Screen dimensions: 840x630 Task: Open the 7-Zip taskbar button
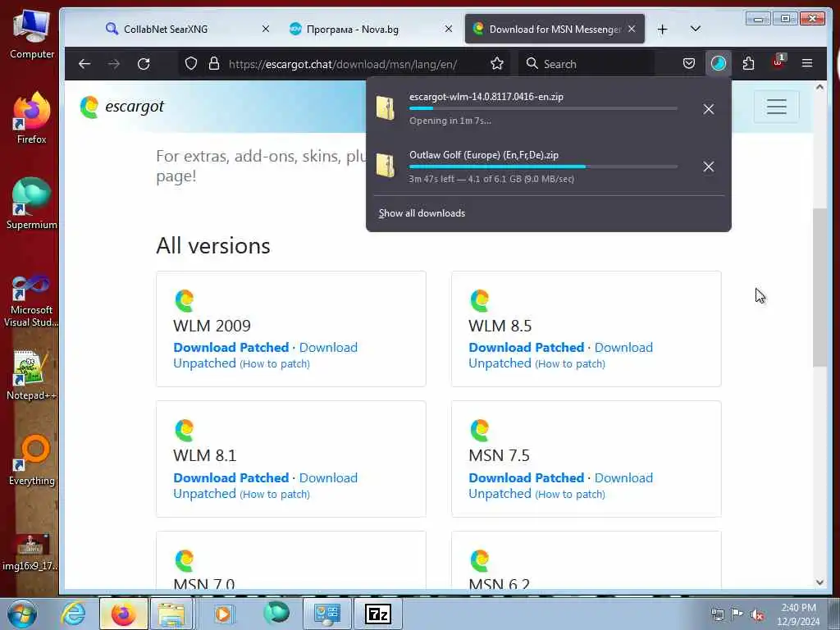[x=377, y=614]
